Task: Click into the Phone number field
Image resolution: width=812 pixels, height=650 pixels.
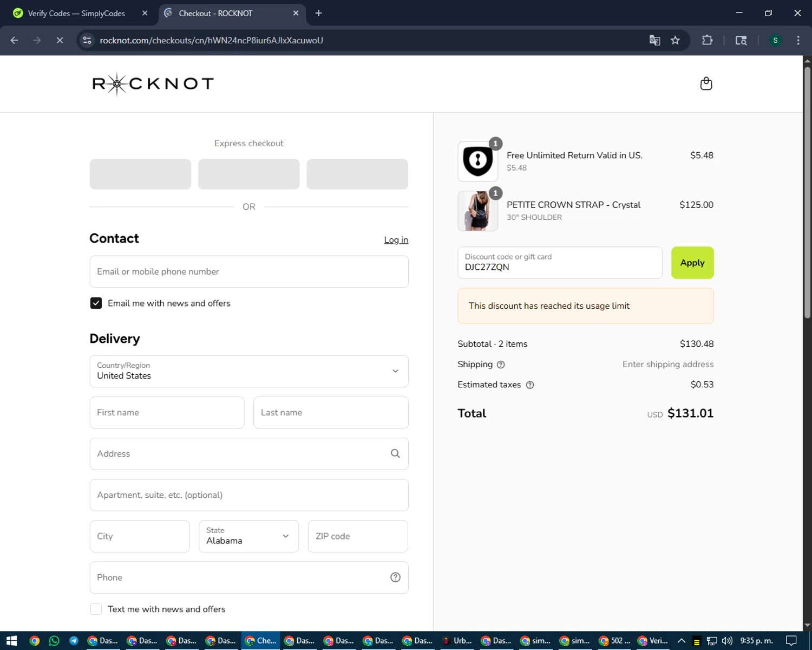Action: [249, 577]
